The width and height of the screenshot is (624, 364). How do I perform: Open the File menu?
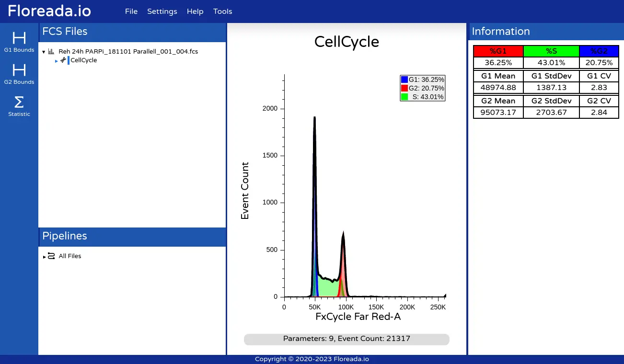[131, 11]
